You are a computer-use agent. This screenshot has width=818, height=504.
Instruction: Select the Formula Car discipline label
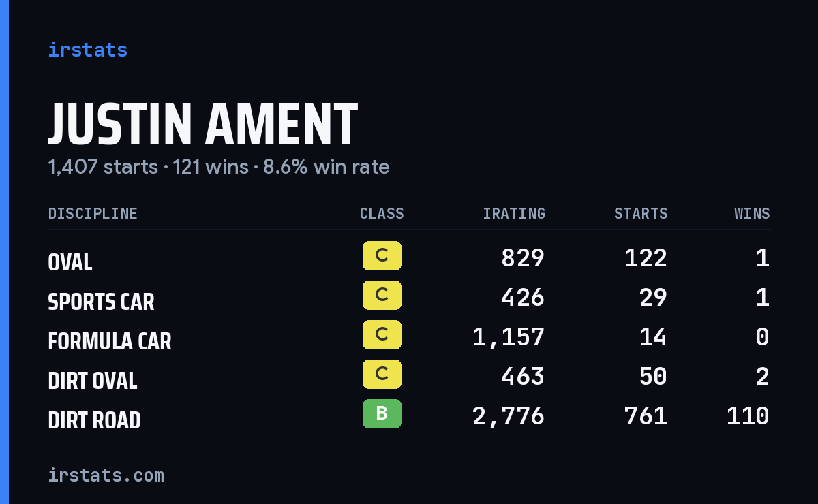[110, 341]
